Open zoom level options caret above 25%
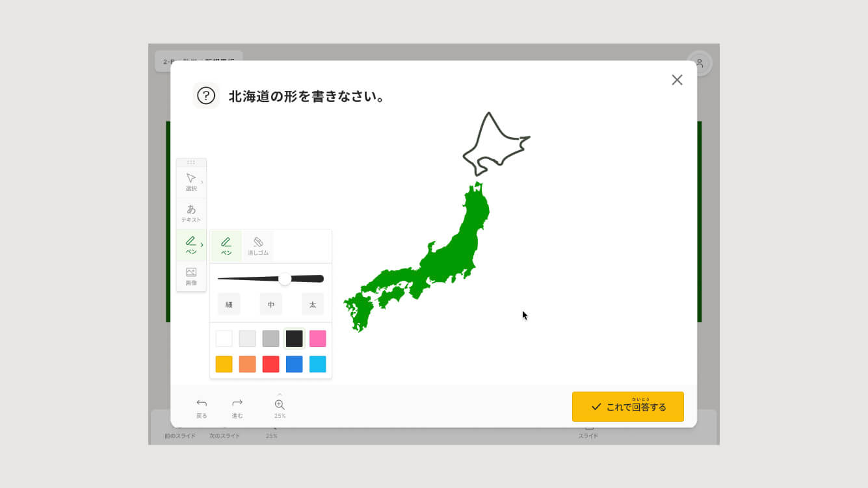868x488 pixels. [280, 394]
